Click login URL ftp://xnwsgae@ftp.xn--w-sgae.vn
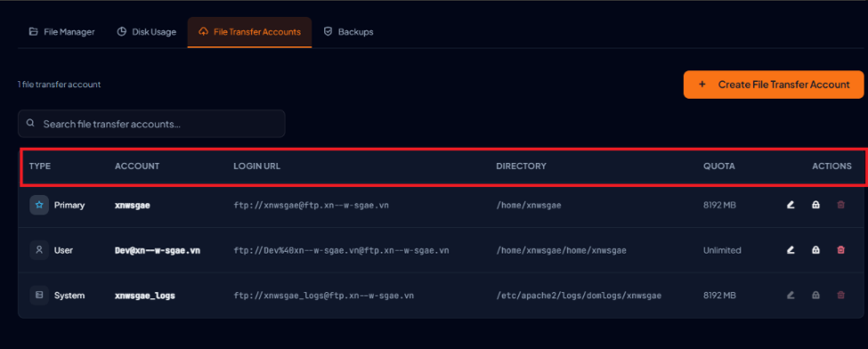This screenshot has height=349, width=868. pyautogui.click(x=311, y=206)
